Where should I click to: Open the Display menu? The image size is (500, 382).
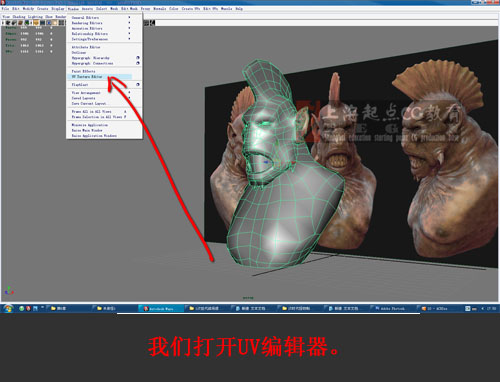pos(58,9)
